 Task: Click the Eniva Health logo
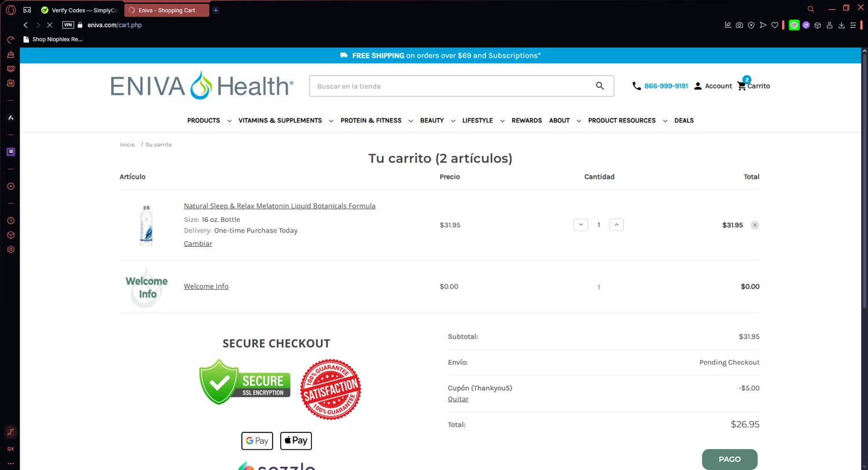coord(202,86)
